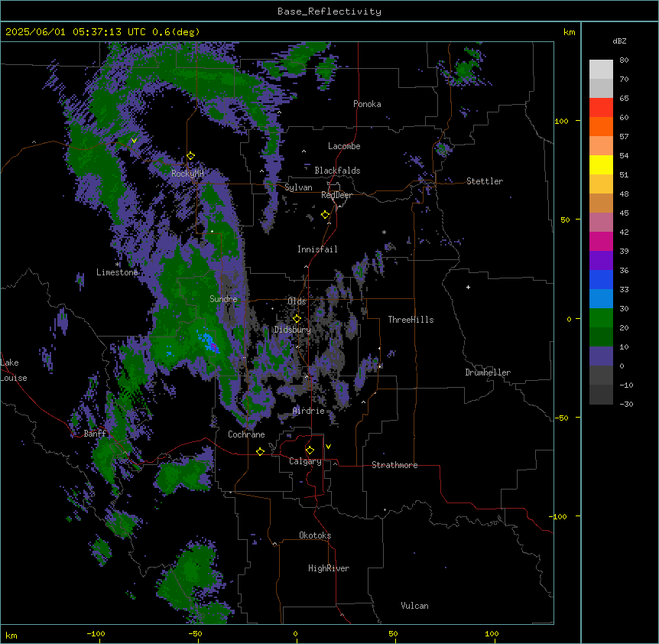Viewport: 659px width, 644px height.
Task: Click the Stettler label
Action: pos(485,181)
